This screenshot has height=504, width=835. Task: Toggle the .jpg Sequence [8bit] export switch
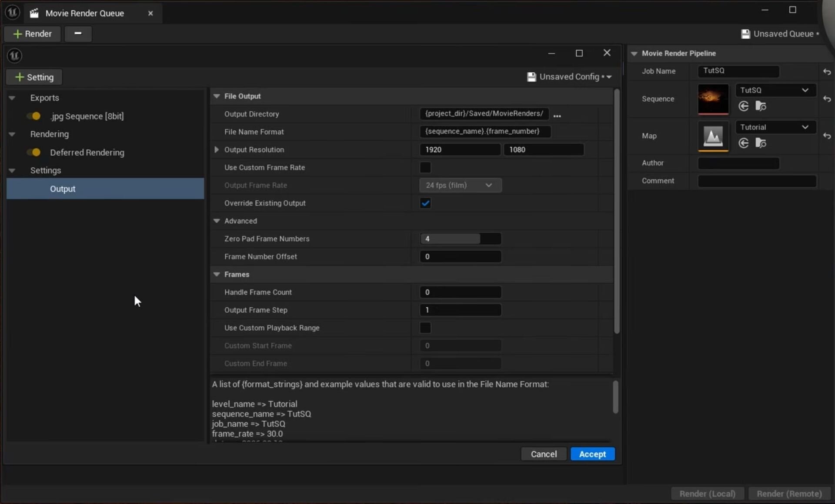coord(34,116)
